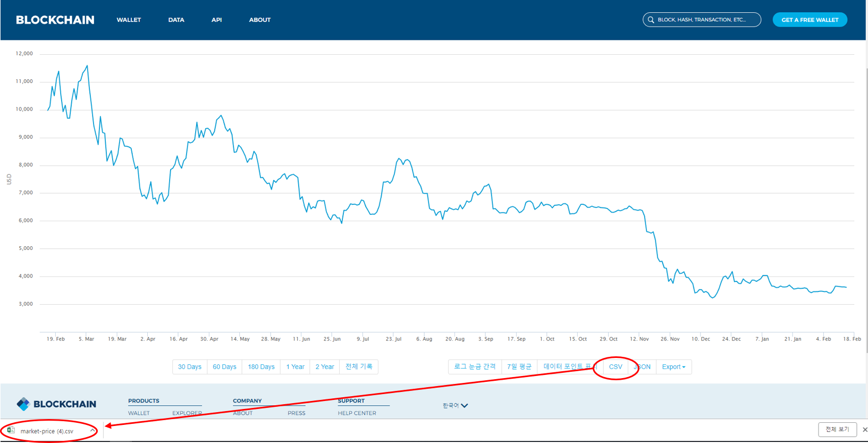Close the downloads bar
Screen dimensions: 868x443
pyautogui.click(x=864, y=430)
